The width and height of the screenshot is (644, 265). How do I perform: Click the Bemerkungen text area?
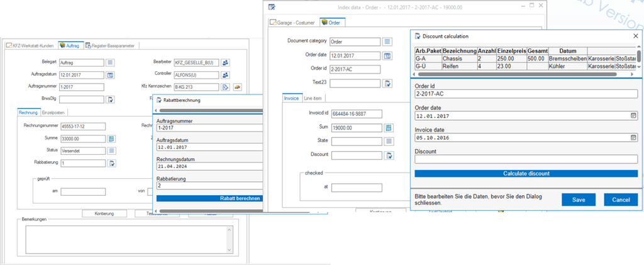(x=126, y=240)
